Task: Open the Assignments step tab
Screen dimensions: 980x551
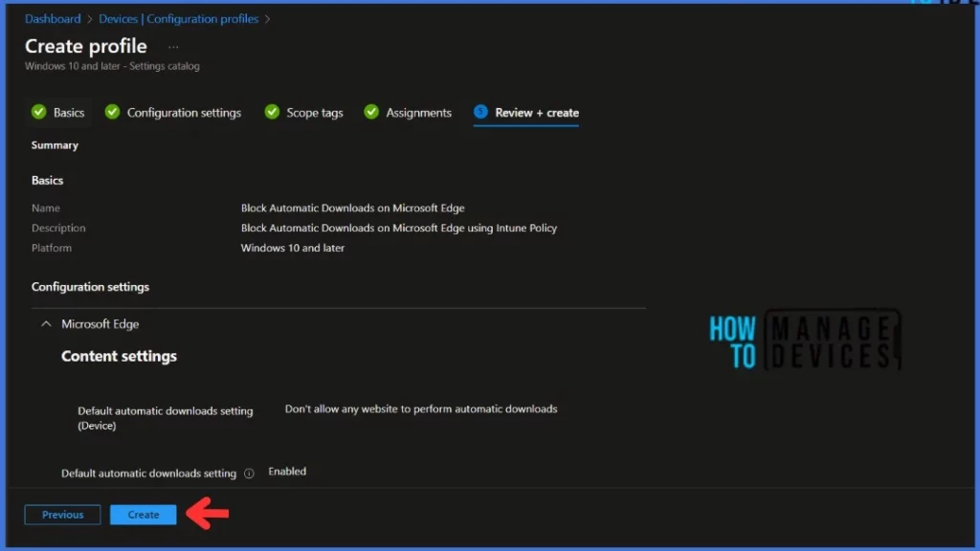Action: [x=418, y=113]
